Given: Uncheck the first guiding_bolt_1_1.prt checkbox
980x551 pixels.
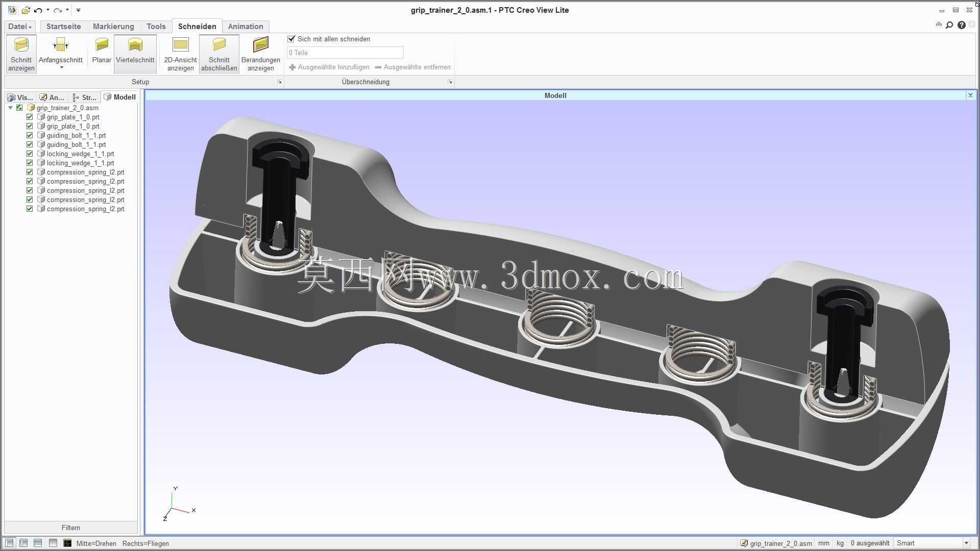Looking at the screenshot, I should 30,135.
